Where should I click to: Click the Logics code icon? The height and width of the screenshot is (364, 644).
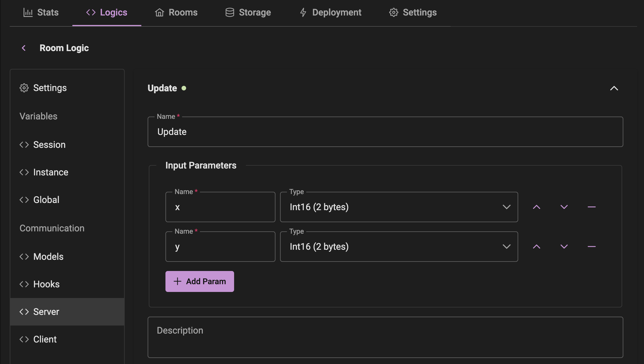point(91,11)
